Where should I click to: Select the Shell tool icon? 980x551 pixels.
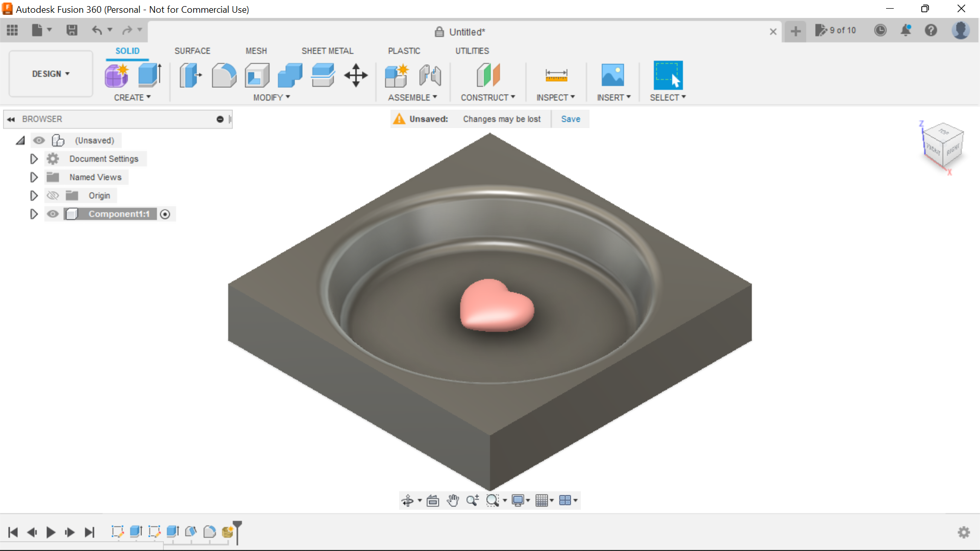[257, 76]
